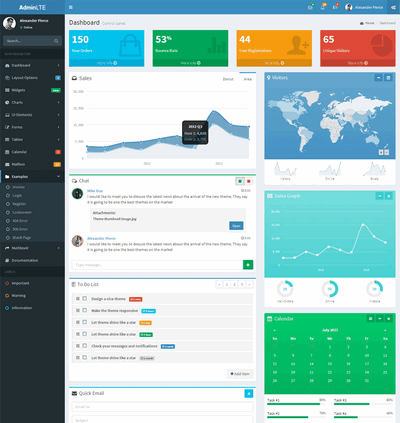Screen dimensions: 400x423
Task: Click More info on Bounce Rate box
Action: pos(190,63)
